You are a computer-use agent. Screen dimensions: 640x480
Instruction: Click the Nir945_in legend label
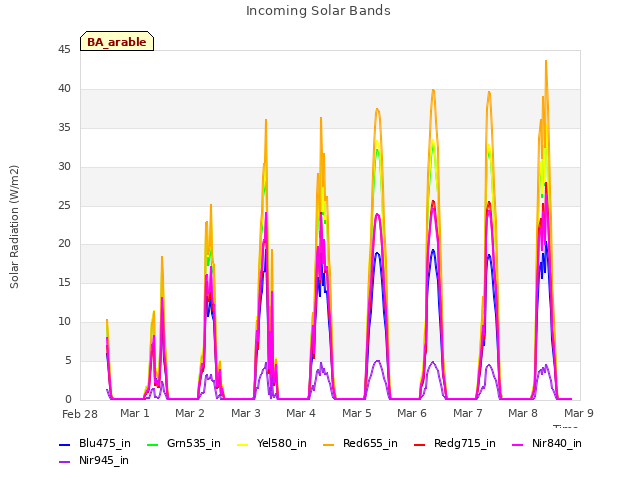104,461
